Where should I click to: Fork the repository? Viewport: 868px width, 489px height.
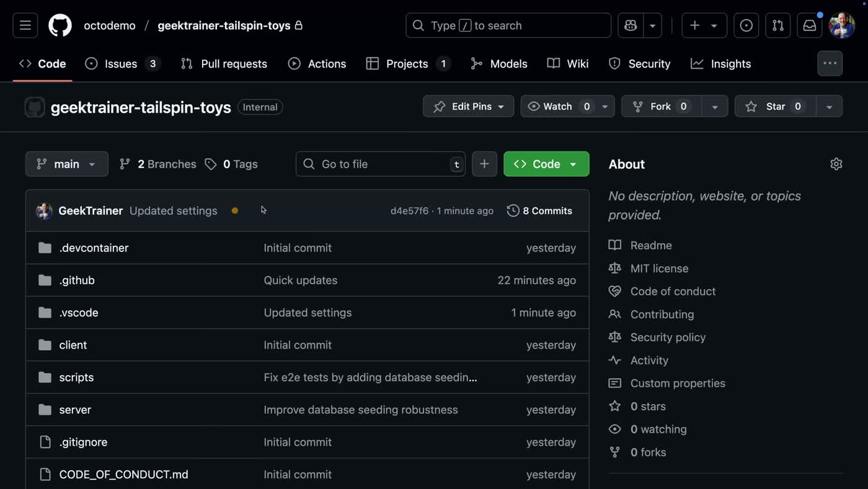661,107
